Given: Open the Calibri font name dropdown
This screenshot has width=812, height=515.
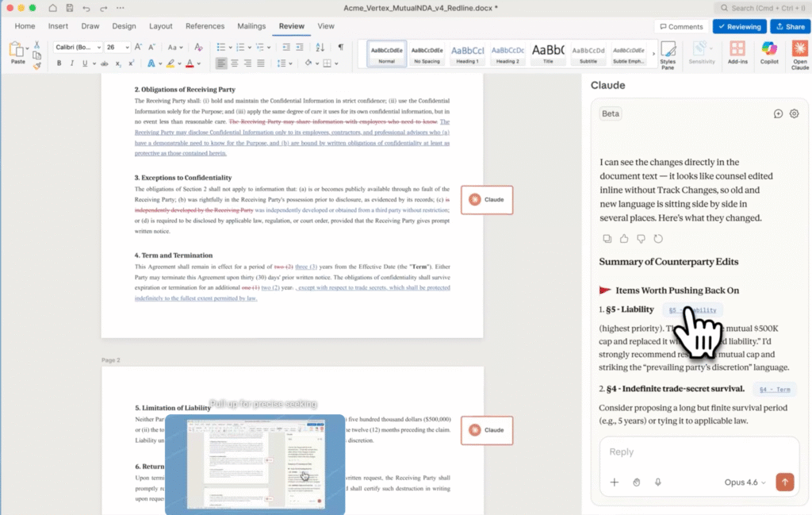Looking at the screenshot, I should pyautogui.click(x=77, y=47).
